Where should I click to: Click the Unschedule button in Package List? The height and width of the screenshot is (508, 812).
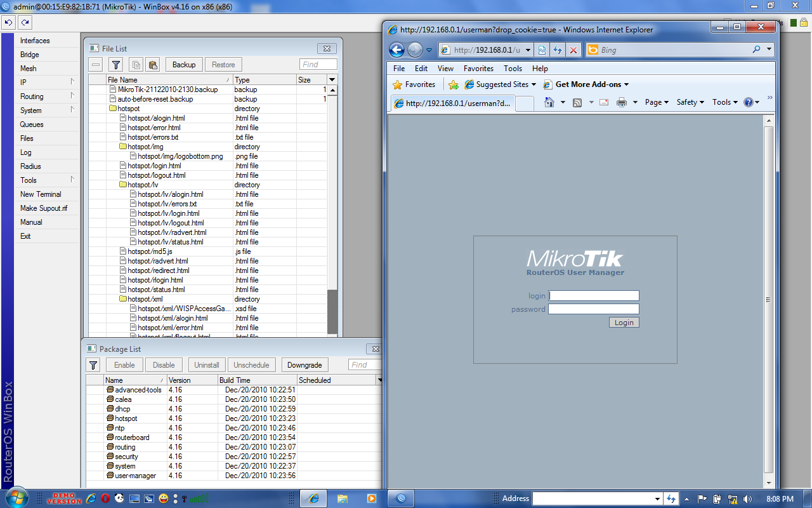tap(251, 365)
